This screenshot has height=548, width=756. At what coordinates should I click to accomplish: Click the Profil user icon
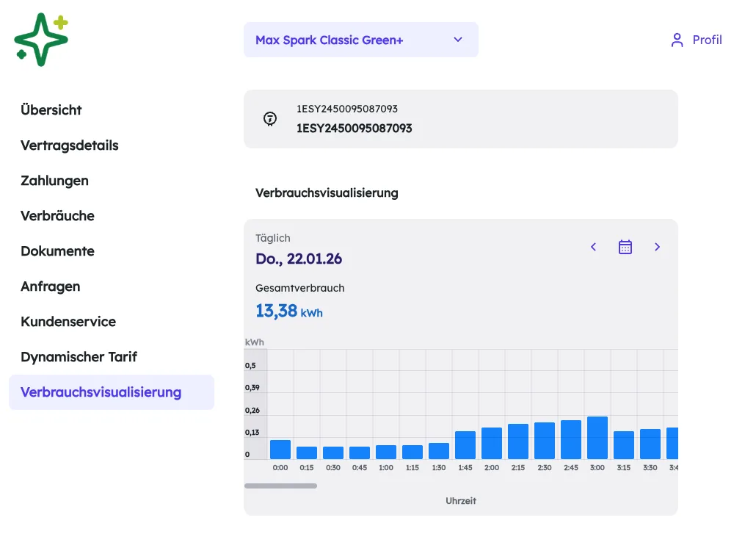[x=677, y=40]
